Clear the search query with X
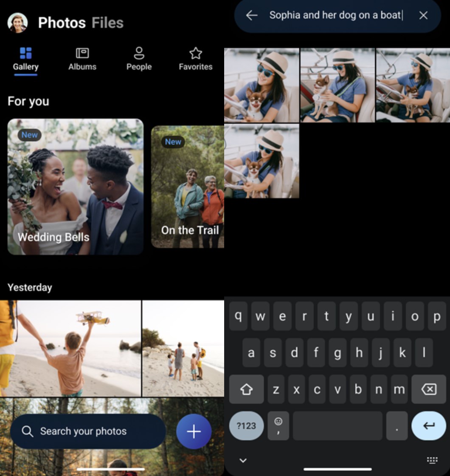Image resolution: width=450 pixels, height=476 pixels. coord(423,16)
